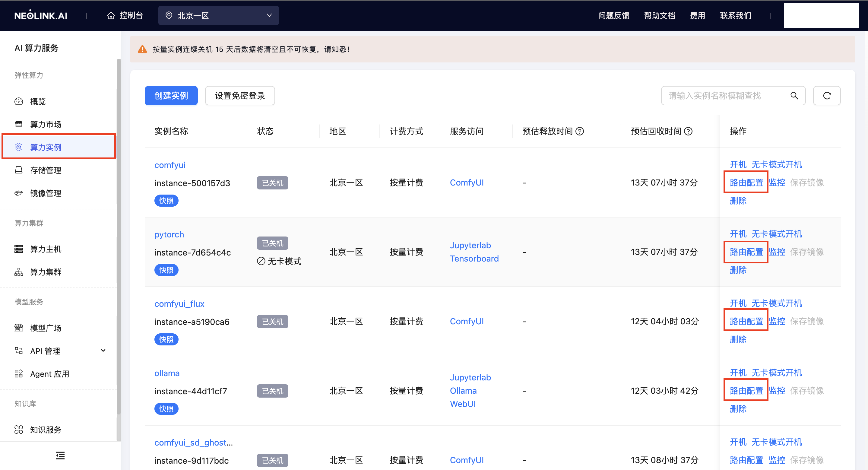
Task: Click the NEOLINK.AI logo
Action: pos(41,15)
